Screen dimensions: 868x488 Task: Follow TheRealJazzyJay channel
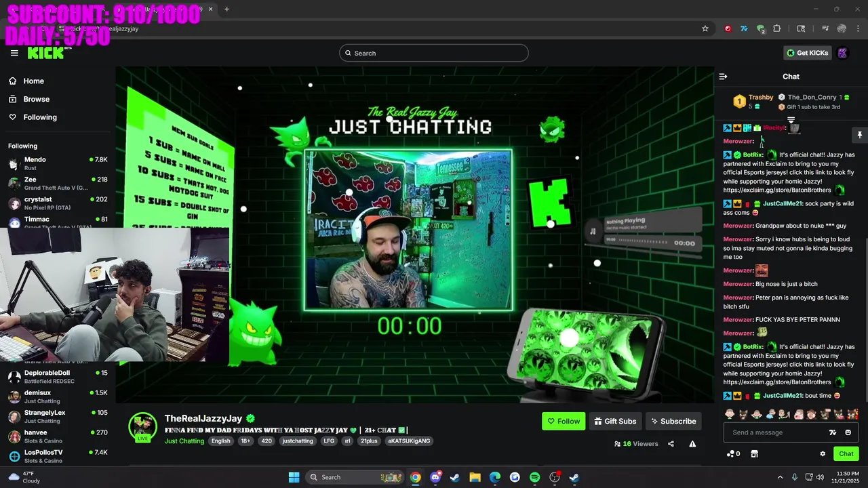point(564,421)
